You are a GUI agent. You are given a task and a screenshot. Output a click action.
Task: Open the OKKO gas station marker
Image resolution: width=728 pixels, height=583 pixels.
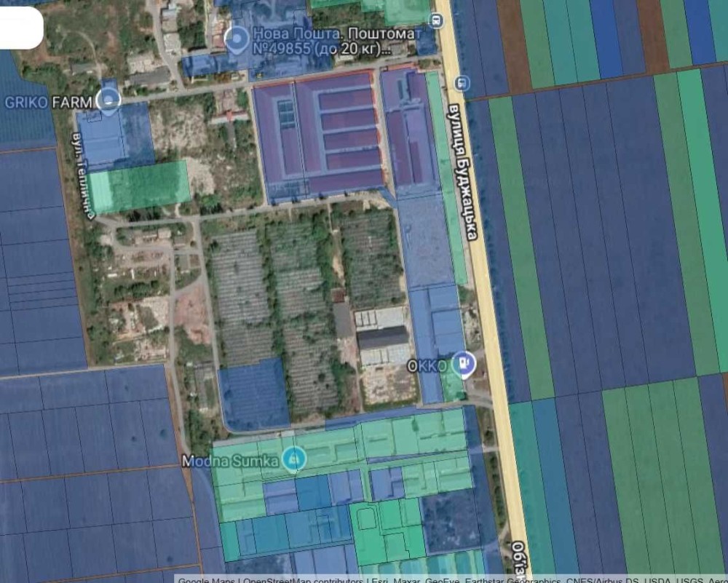(463, 365)
